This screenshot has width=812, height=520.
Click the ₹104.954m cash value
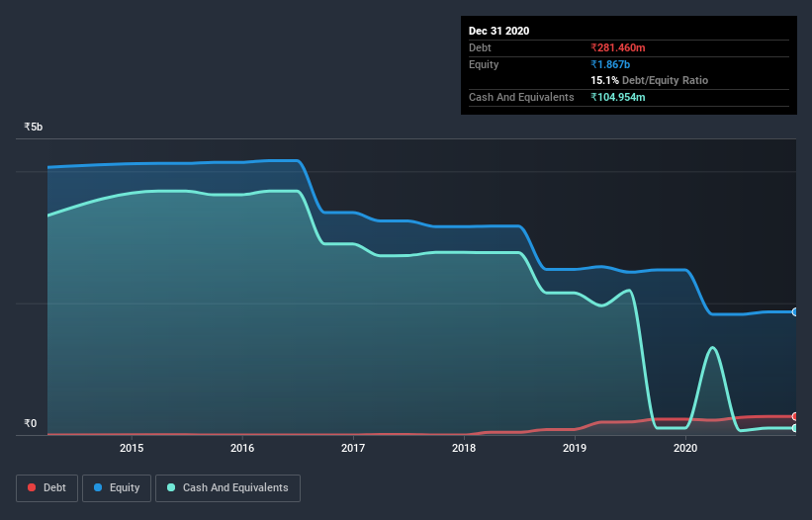pos(618,97)
